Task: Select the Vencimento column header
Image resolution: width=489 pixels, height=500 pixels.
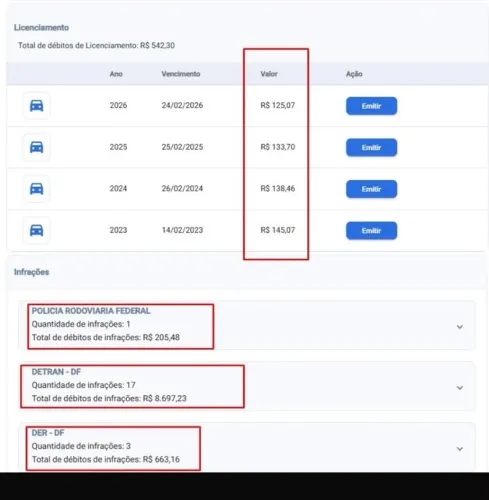Action: click(x=181, y=74)
